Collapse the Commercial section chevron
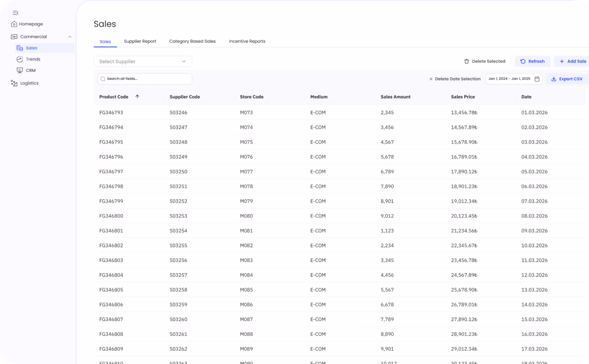589x364 pixels. point(69,36)
